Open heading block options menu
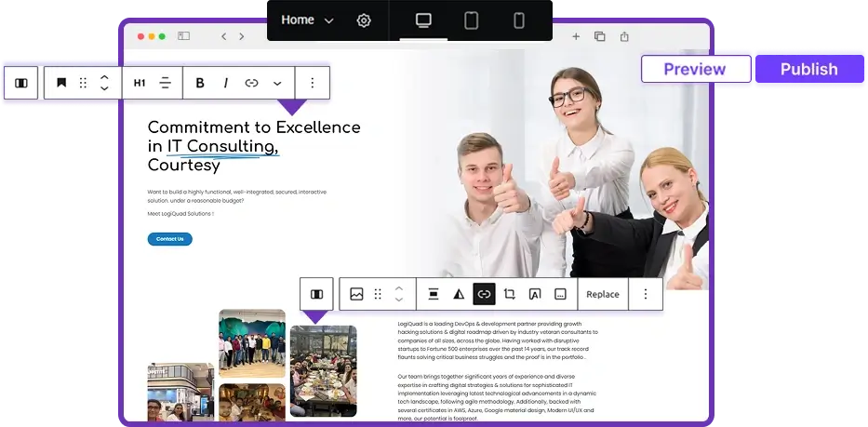 [x=313, y=83]
